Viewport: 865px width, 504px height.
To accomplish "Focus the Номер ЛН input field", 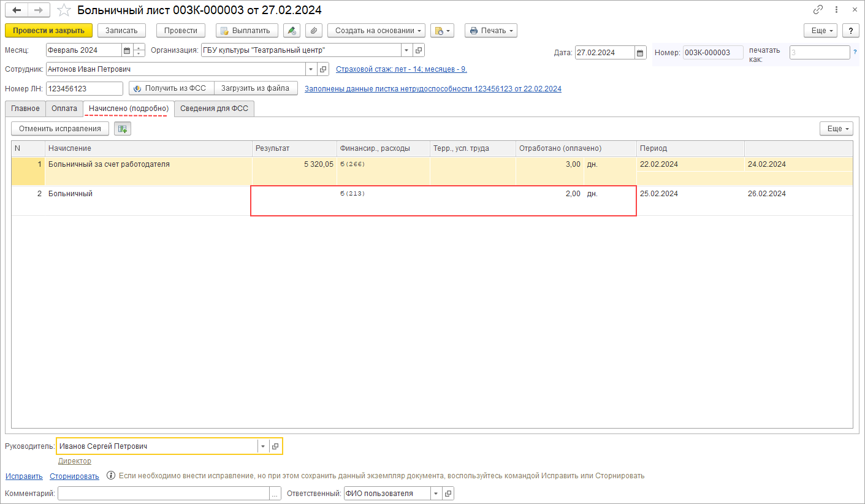I will (84, 88).
